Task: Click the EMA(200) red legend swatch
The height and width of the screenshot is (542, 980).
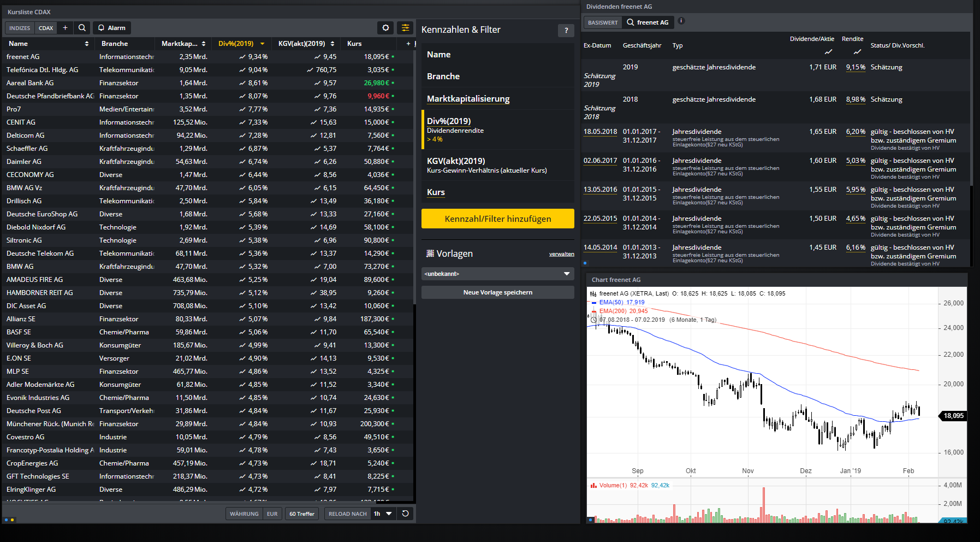Action: [x=594, y=311]
